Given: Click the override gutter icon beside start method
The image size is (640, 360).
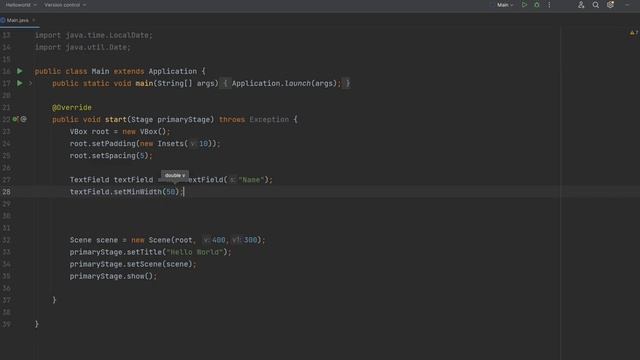Looking at the screenshot, I should (x=16, y=119).
